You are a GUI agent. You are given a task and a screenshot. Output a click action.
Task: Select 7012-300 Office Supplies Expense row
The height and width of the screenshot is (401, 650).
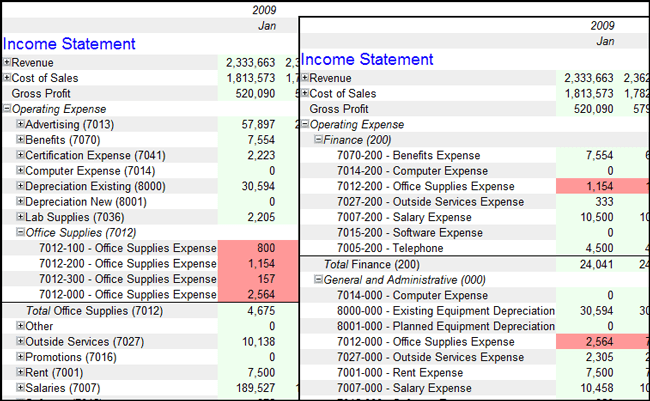point(128,279)
